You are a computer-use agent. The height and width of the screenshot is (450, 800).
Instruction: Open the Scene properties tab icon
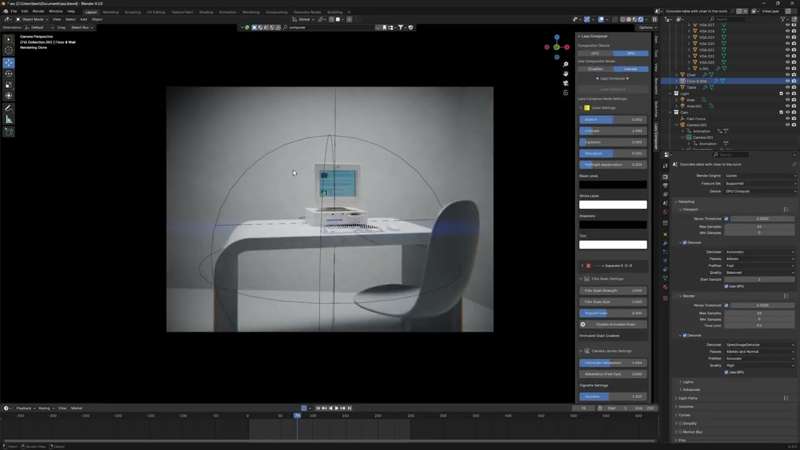665,203
